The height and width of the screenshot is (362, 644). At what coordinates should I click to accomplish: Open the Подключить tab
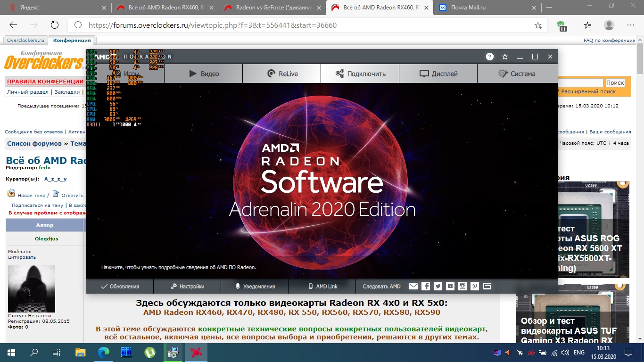360,74
